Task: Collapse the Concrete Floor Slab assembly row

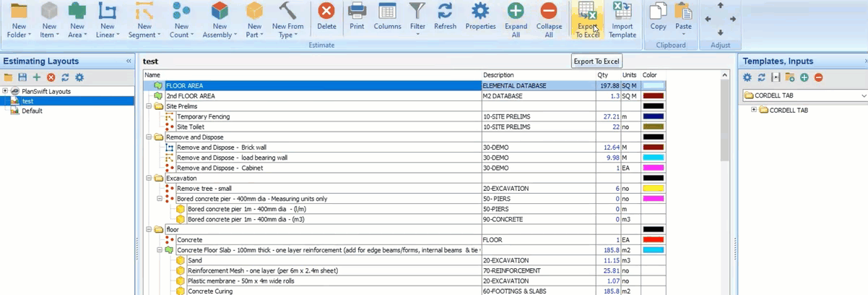Action: [160, 249]
